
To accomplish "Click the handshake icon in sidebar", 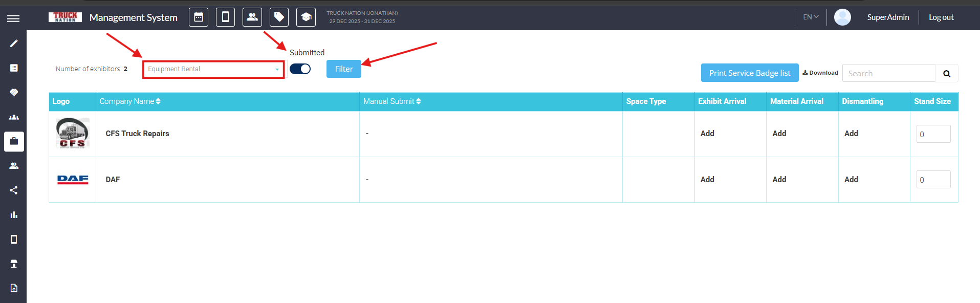I will (14, 93).
